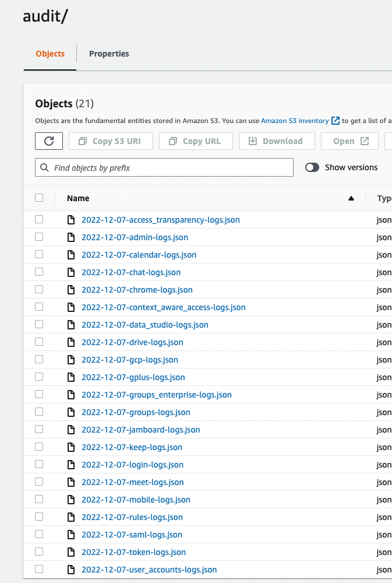Select checkbox for jamboard-logs.json
The image size is (392, 583).
[39, 429]
